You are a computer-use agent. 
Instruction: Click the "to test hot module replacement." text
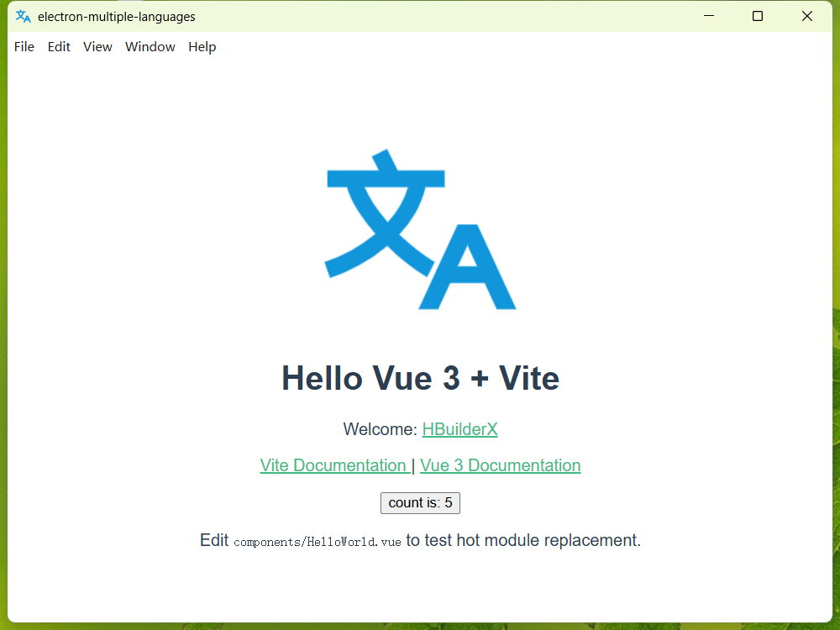523,540
